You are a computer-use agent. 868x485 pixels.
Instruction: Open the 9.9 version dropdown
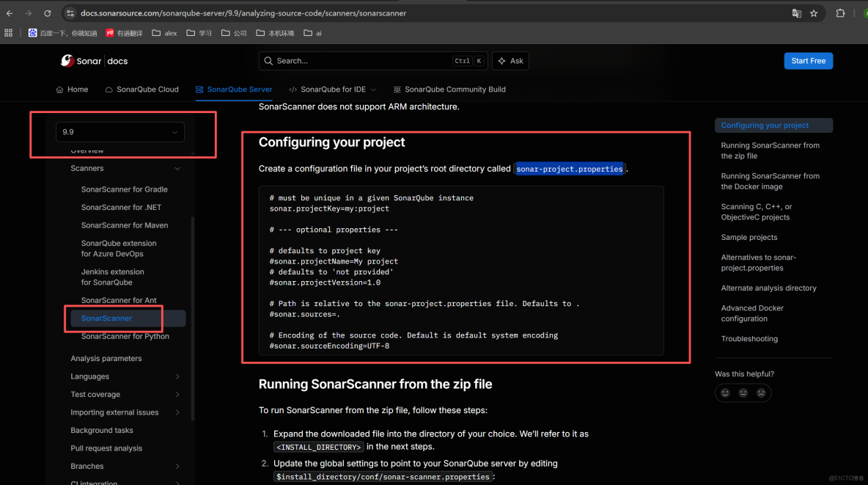119,132
